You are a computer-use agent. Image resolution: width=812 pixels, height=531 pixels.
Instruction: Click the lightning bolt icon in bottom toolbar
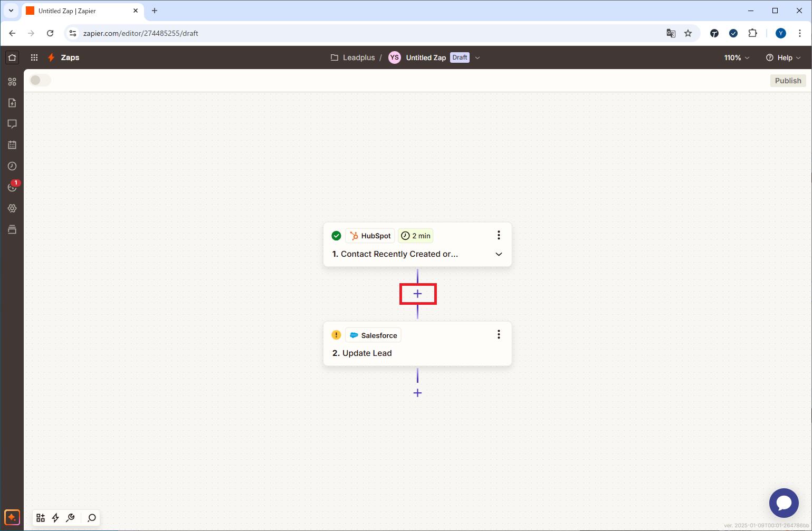(x=55, y=518)
